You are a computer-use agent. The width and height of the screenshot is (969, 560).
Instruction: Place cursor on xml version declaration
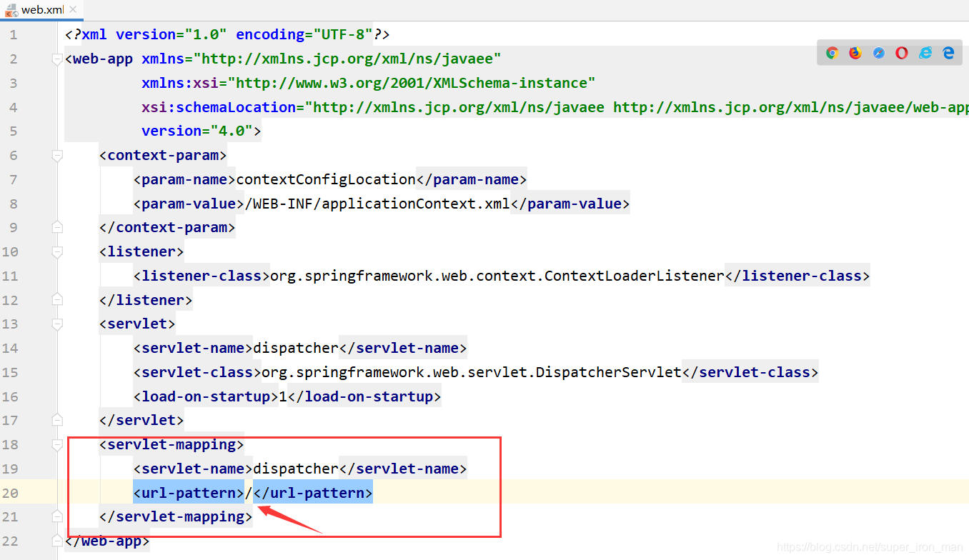tap(227, 34)
